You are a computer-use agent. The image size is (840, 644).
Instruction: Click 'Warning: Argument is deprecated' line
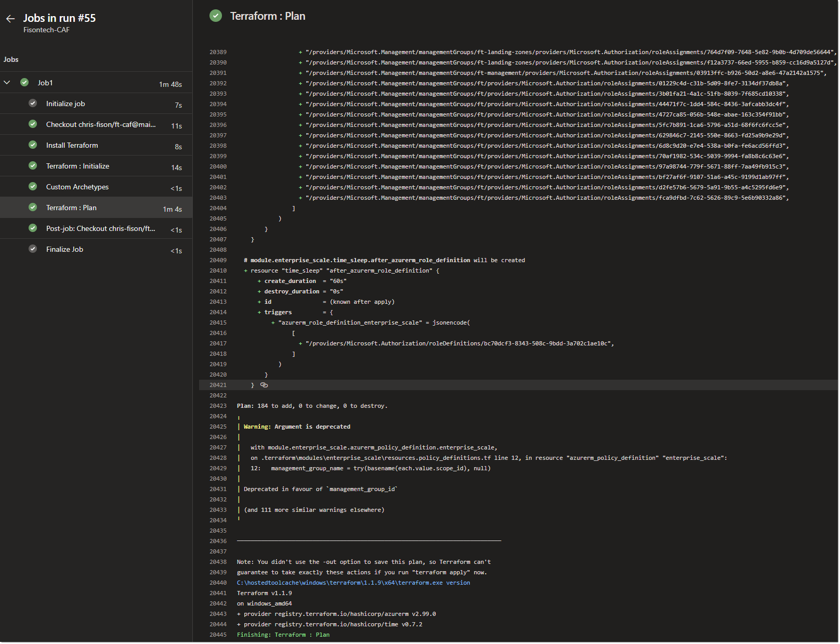tap(297, 427)
